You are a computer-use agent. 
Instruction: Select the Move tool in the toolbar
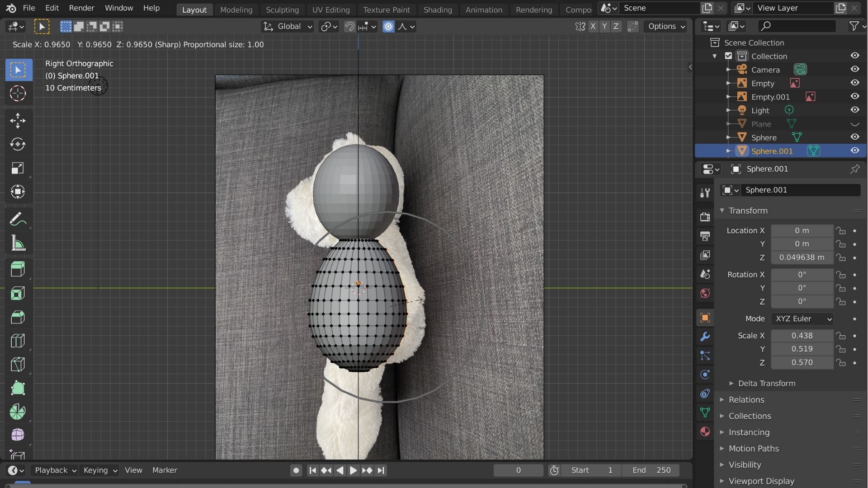[x=18, y=121]
